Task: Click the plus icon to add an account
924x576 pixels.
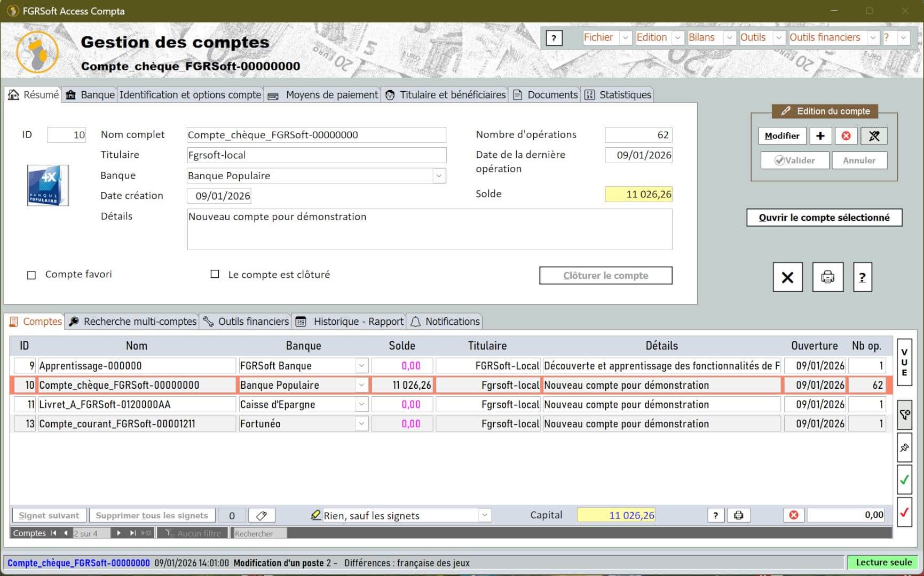Action: click(820, 136)
